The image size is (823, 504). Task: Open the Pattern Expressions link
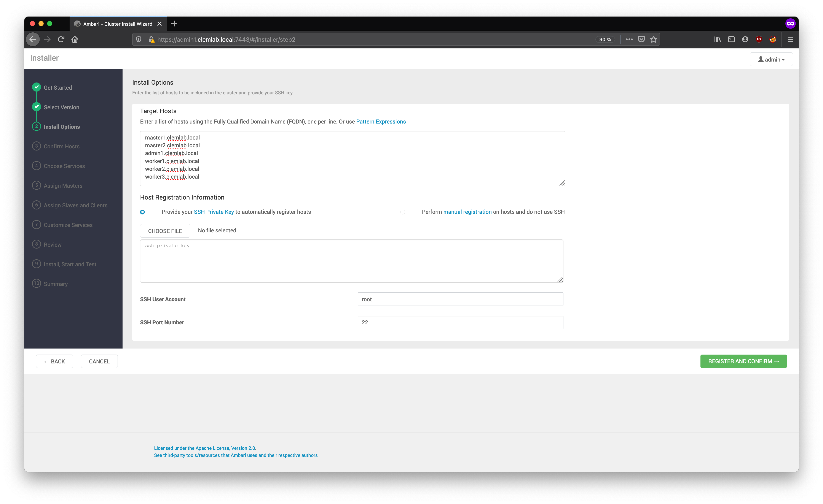pyautogui.click(x=381, y=122)
